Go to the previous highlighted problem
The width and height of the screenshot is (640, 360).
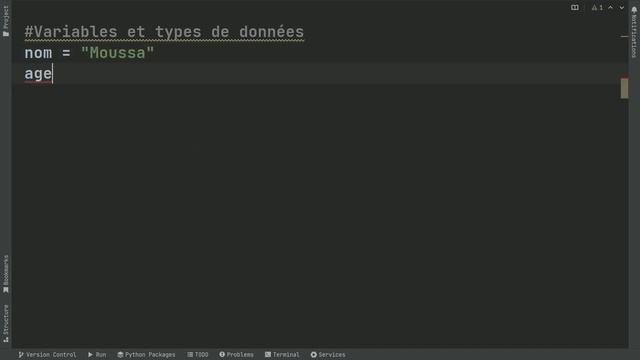click(x=611, y=8)
